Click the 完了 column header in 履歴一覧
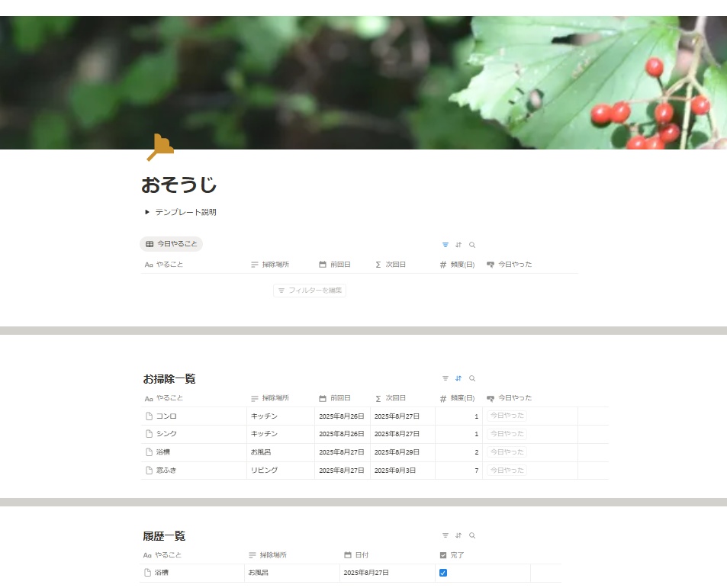 click(x=452, y=555)
